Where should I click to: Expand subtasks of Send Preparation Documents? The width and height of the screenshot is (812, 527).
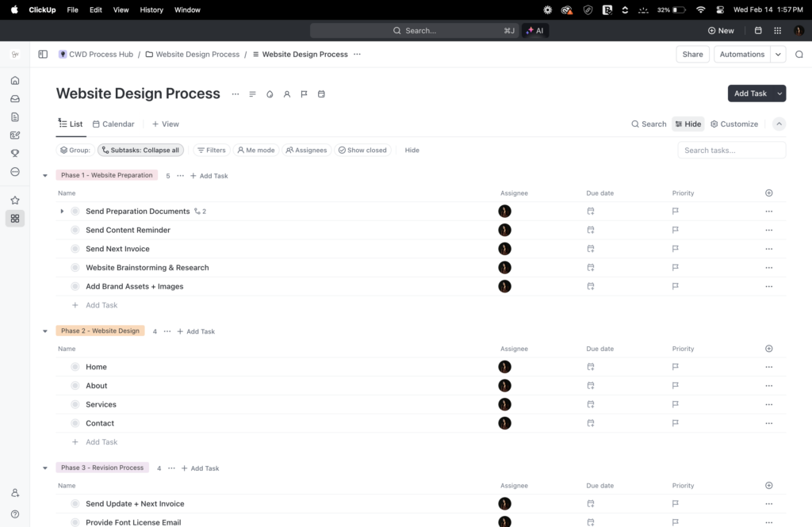(63, 211)
